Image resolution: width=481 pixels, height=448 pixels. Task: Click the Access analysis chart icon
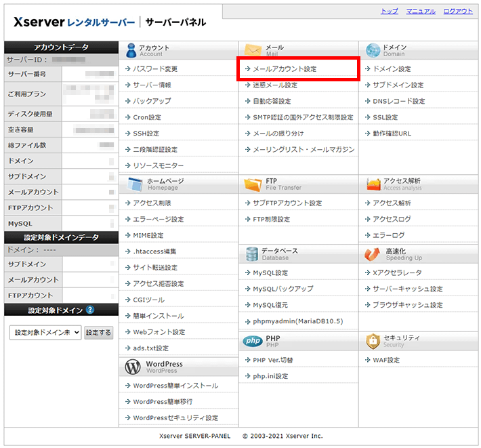tap(373, 184)
